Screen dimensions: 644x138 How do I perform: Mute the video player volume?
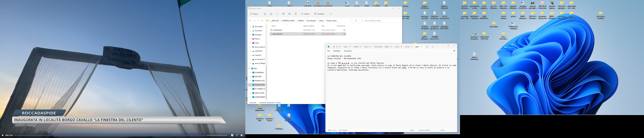(x=242, y=135)
